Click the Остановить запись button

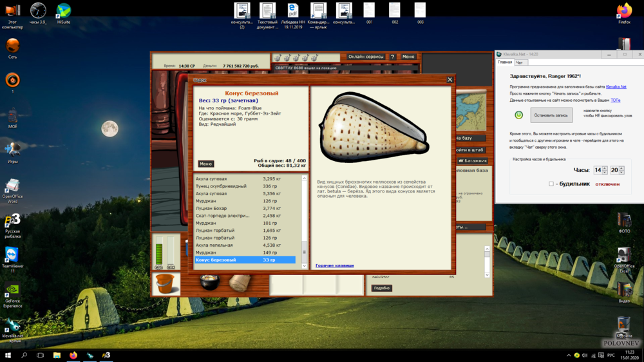551,115
